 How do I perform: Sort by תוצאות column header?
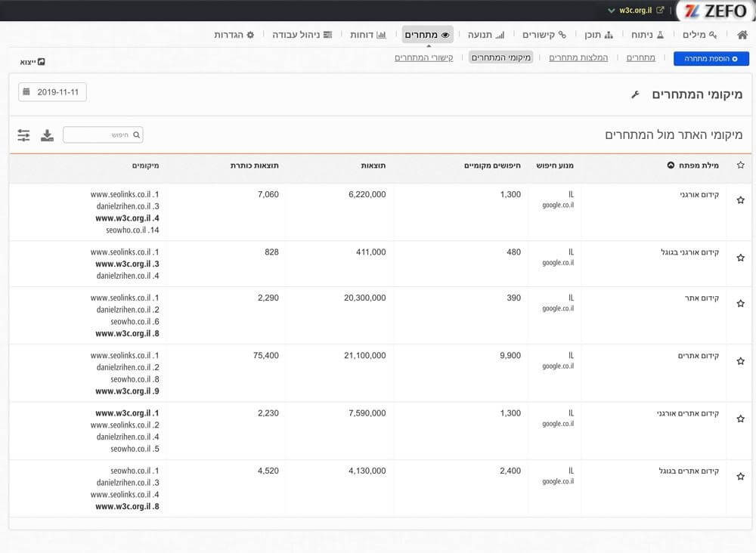coord(373,165)
